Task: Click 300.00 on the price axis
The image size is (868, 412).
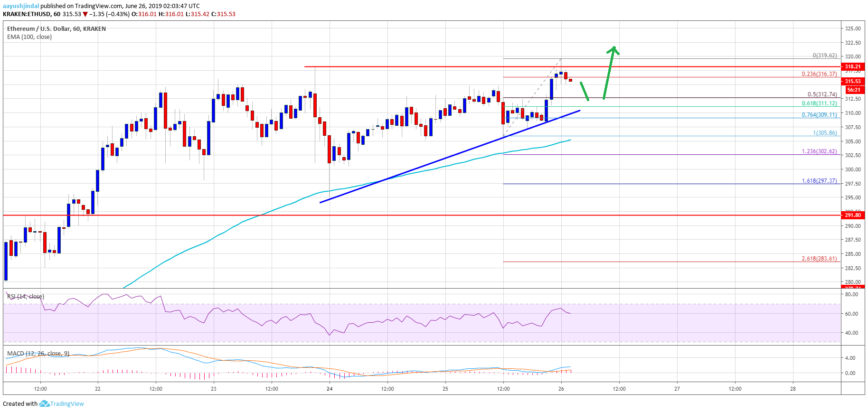Action: tap(853, 169)
